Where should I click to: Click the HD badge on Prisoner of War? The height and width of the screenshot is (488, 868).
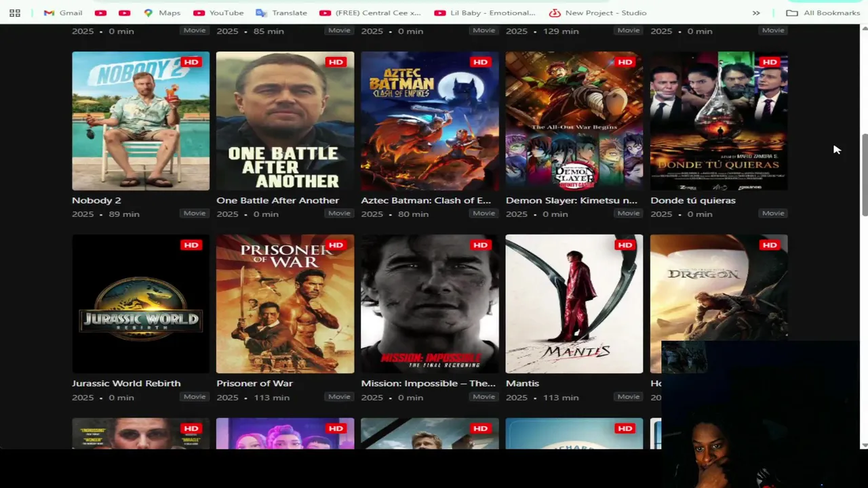pos(336,245)
